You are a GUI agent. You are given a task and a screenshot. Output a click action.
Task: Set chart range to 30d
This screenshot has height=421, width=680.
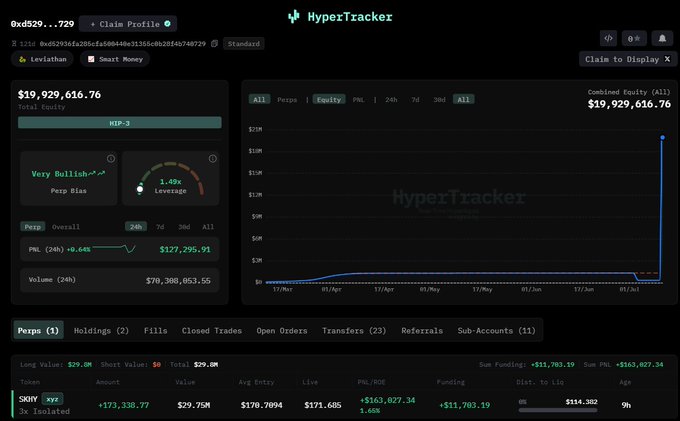click(439, 99)
